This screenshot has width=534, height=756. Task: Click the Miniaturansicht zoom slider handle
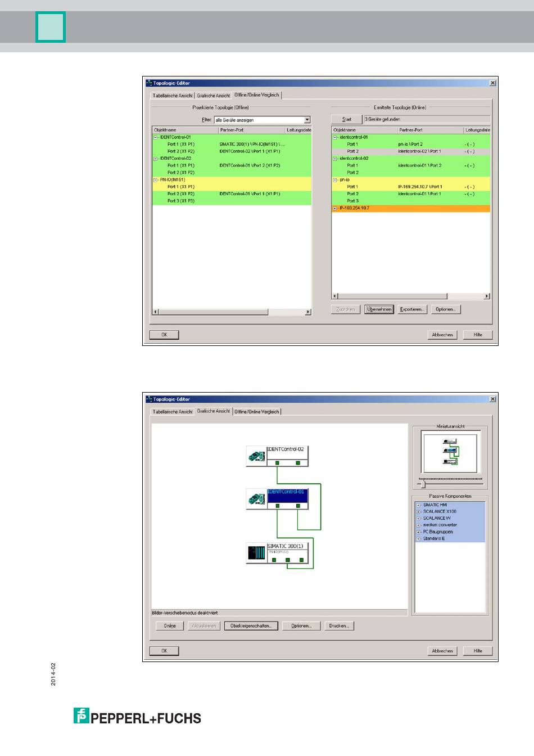[x=423, y=484]
